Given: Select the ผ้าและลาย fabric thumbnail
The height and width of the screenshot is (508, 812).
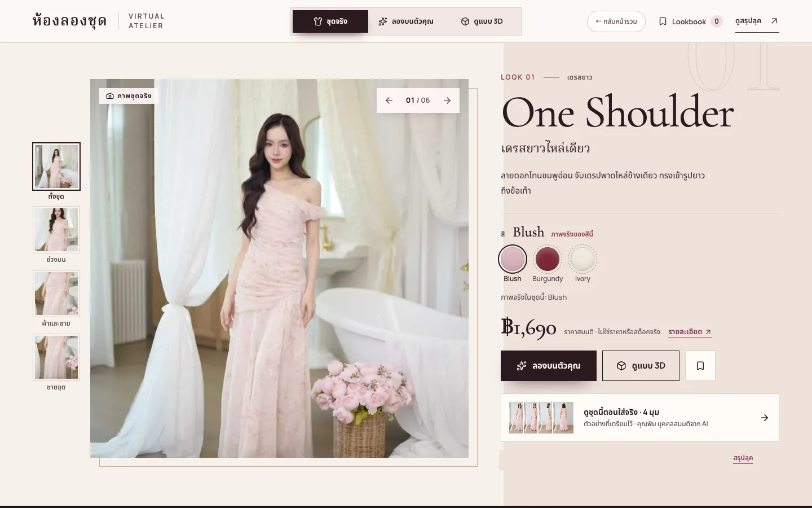Looking at the screenshot, I should [56, 294].
